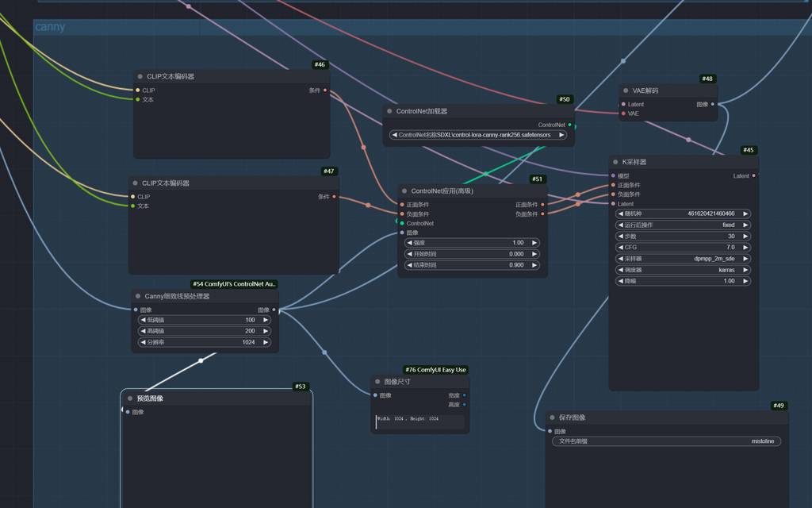Decrease CFG with its left arrow
812x508 pixels.
click(621, 248)
